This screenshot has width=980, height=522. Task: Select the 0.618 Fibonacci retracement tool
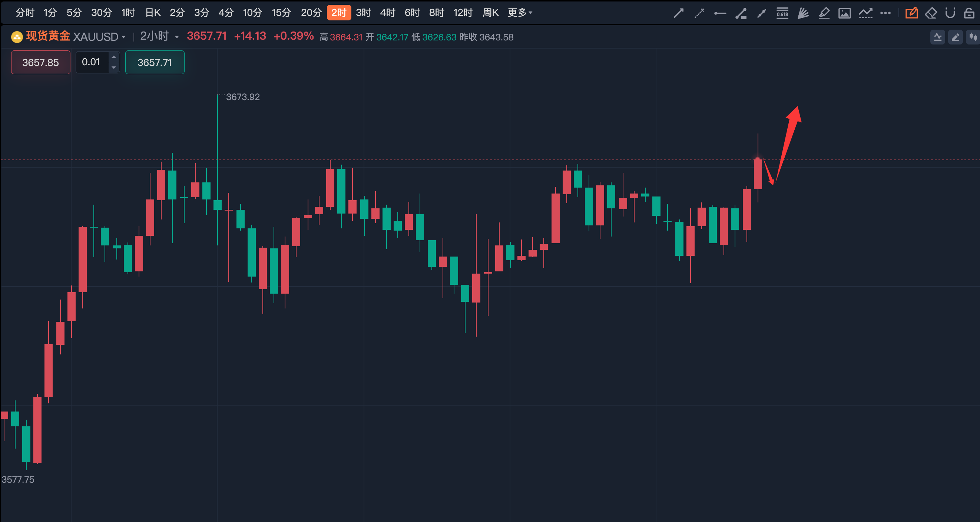pos(782,13)
